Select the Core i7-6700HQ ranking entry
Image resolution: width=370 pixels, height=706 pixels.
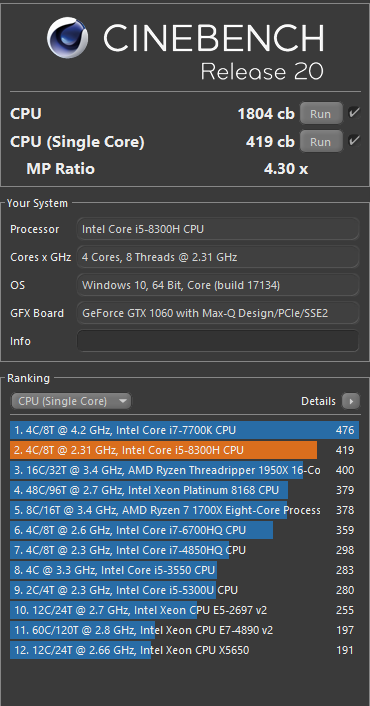(185, 530)
